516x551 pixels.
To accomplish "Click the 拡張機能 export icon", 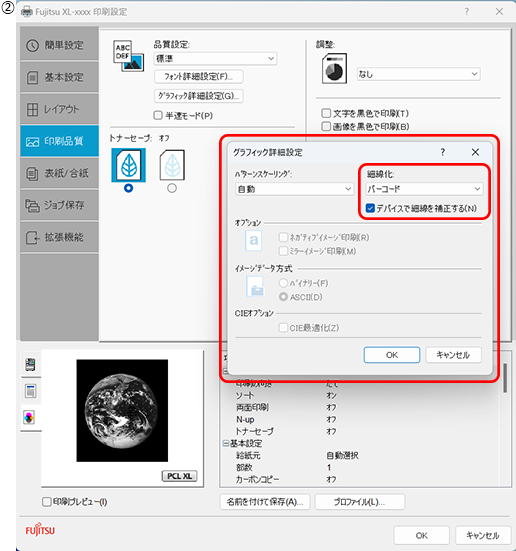I will (33, 238).
